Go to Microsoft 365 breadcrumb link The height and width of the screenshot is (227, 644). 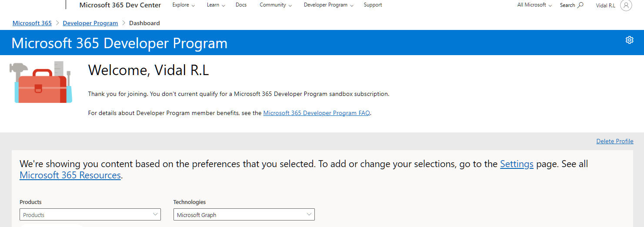pos(32,23)
